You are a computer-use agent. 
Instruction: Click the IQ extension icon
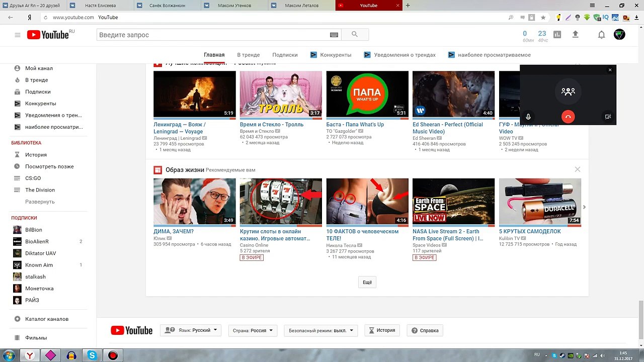(x=606, y=17)
